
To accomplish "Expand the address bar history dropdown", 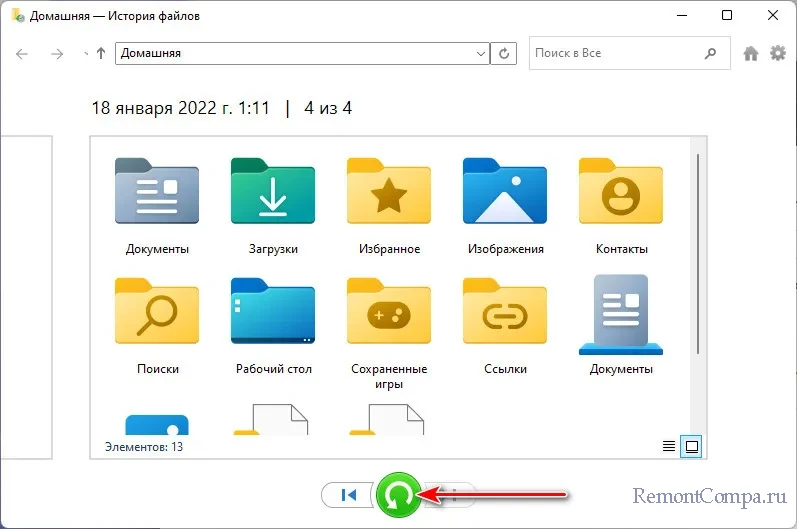I will pyautogui.click(x=480, y=53).
